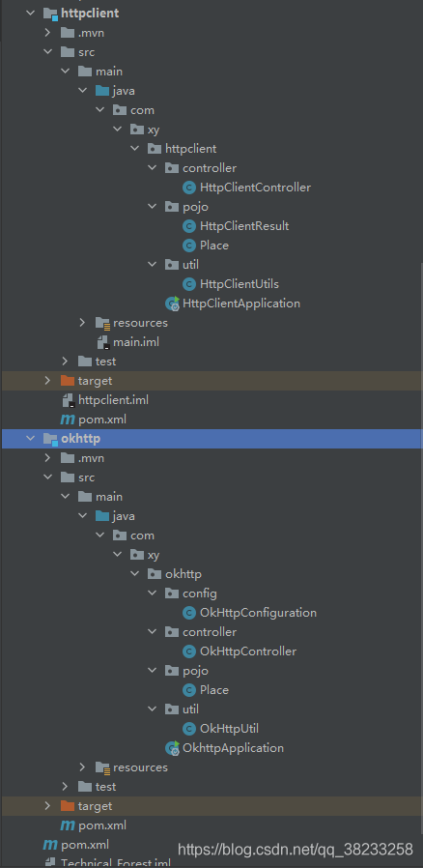Click the HttpClientController class icon
423x868 pixels.
pyautogui.click(x=189, y=188)
